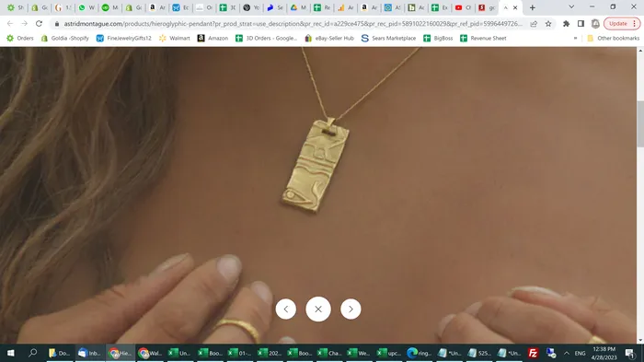This screenshot has height=362, width=644.
Task: Open ENG language input switcher
Action: click(x=580, y=353)
